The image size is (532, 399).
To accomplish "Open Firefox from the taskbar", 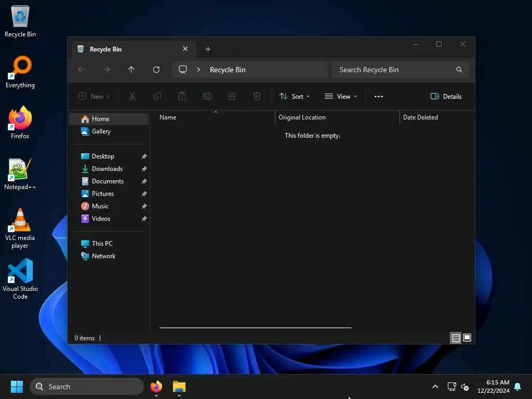I will click(156, 387).
